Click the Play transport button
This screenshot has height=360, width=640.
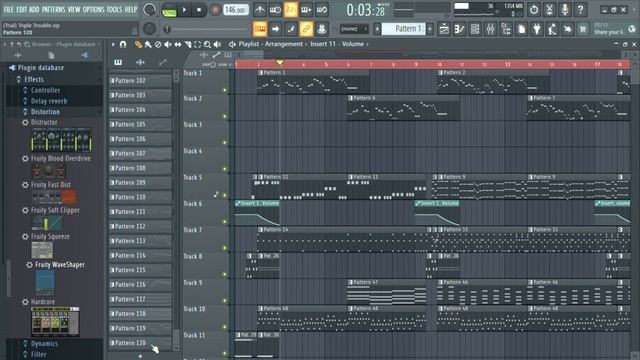[x=184, y=10]
